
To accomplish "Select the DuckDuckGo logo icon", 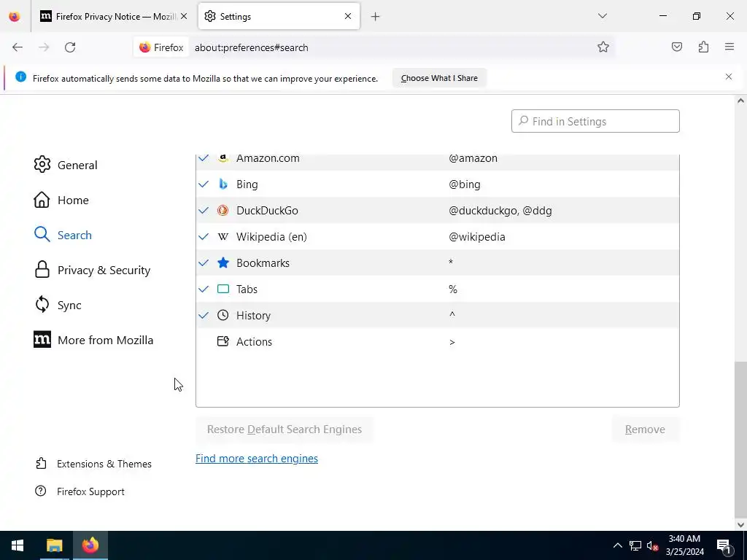I will [223, 211].
